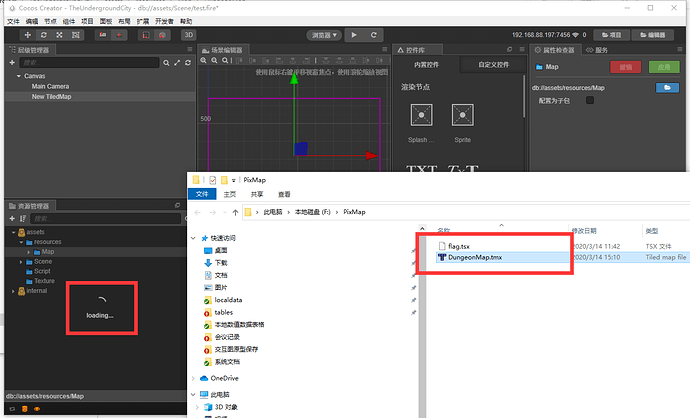Reset zoom in the scene editor
Screen dimensions: 690x418
(x=225, y=60)
